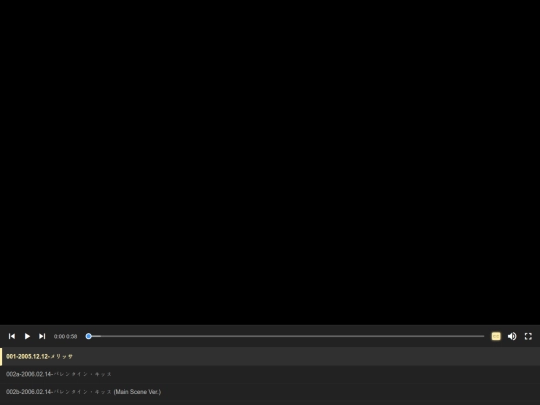This screenshot has width=540, height=405.
Task: Enter fullscreen mode
Action: pos(528,336)
